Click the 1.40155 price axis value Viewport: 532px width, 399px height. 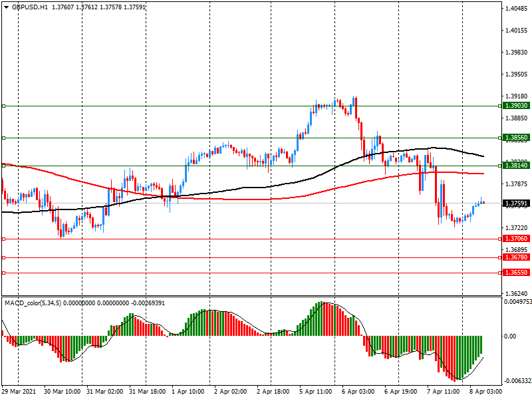(517, 31)
